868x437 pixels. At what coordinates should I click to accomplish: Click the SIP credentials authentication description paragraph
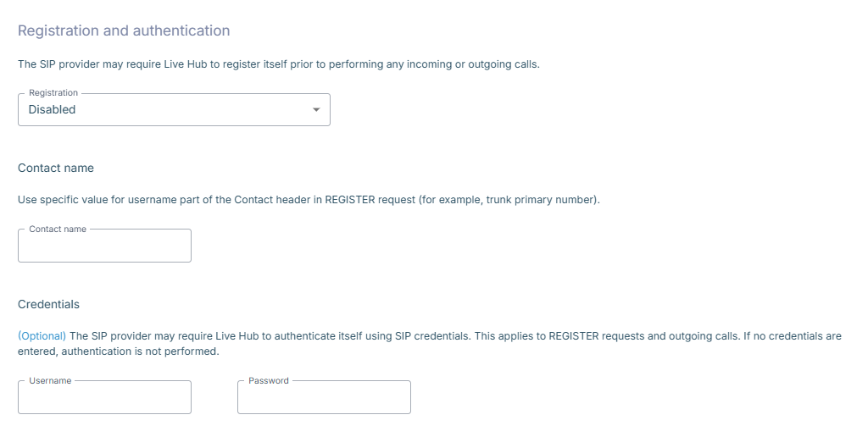[x=430, y=344]
